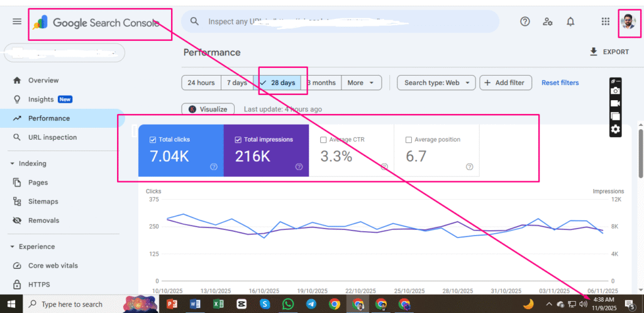Click the volume icon in system tray
The image size is (644, 313).
pos(583,304)
